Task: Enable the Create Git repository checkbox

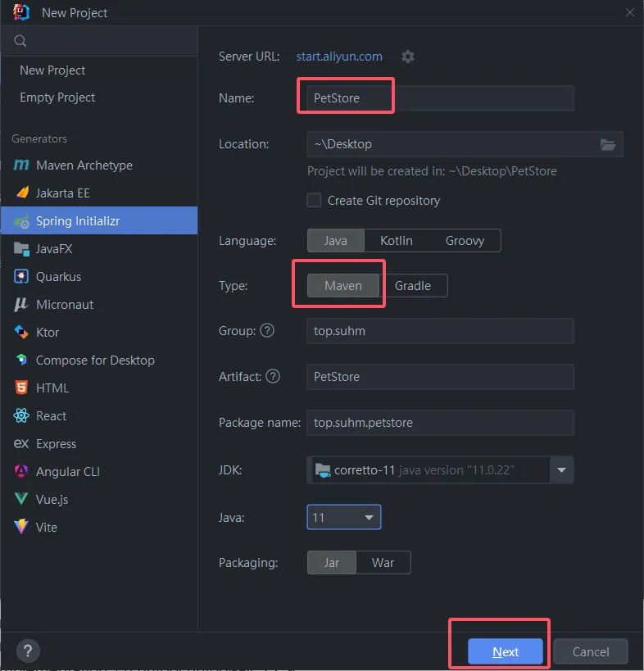Action: (x=314, y=201)
